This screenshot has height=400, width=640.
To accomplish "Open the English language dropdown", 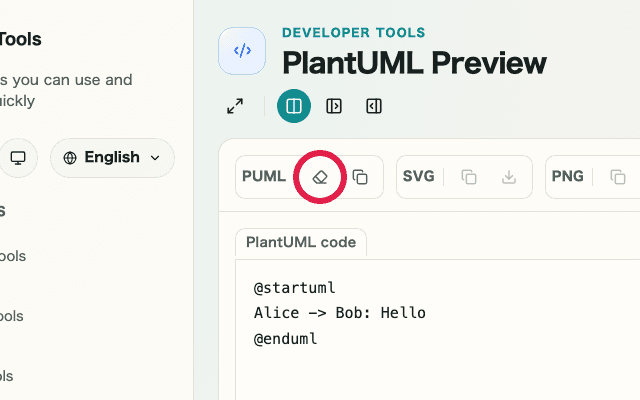I will [x=112, y=158].
